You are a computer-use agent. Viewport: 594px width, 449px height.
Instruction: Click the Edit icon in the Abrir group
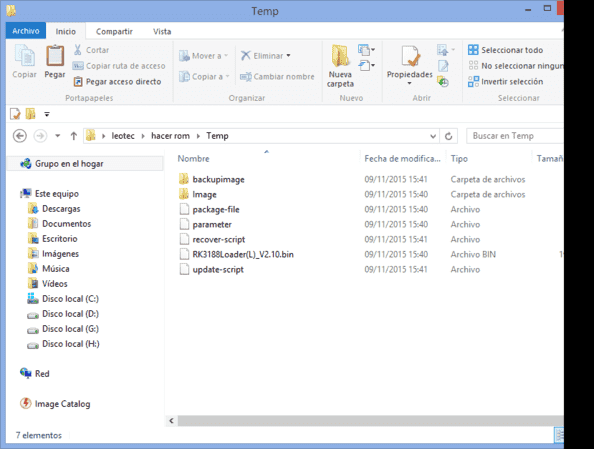(x=443, y=66)
